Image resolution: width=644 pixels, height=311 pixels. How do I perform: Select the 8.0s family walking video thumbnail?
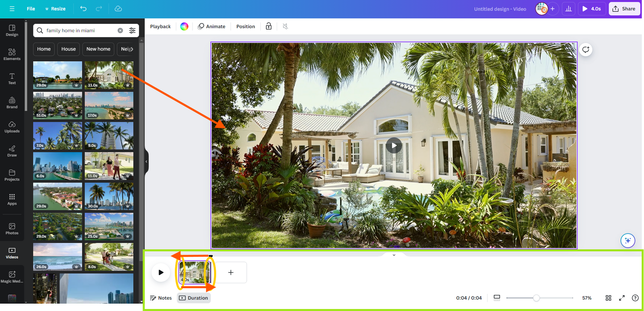(109, 257)
